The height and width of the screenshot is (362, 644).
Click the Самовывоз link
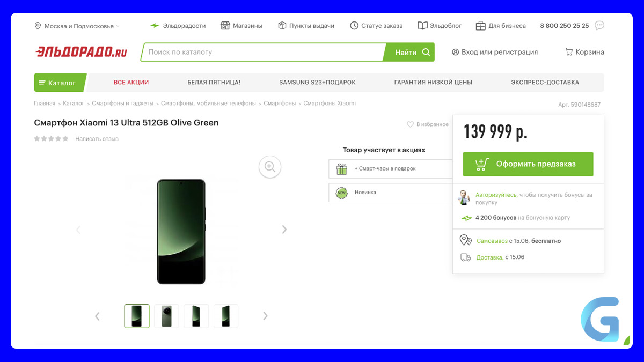point(492,241)
